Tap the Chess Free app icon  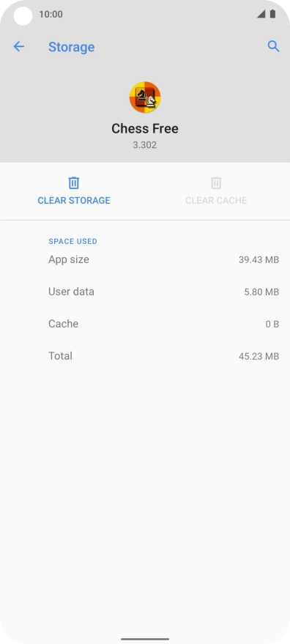145,97
